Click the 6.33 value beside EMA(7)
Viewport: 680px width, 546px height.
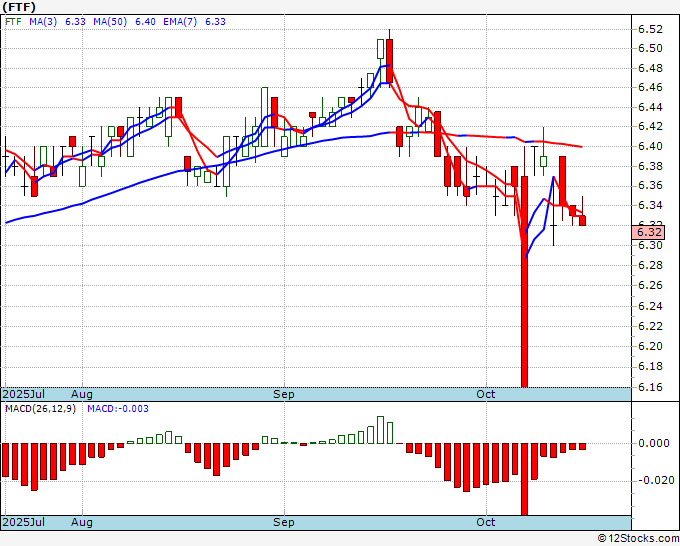pos(215,22)
